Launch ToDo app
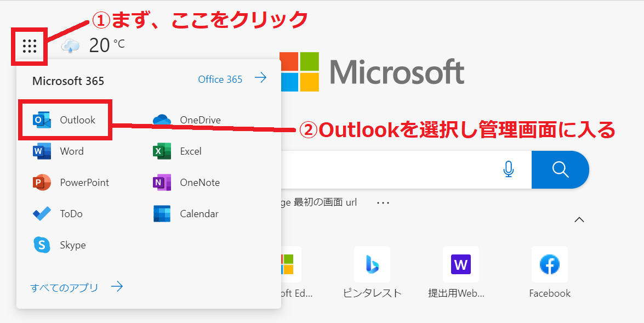Image resolution: width=644 pixels, height=323 pixels. click(58, 214)
